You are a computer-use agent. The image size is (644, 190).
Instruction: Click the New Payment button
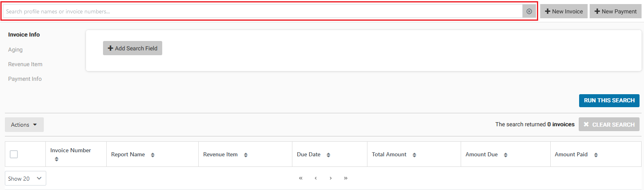pyautogui.click(x=616, y=11)
